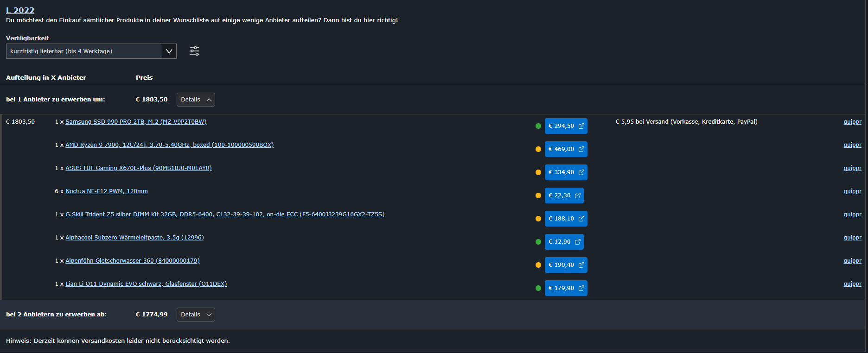The width and height of the screenshot is (868, 353).
Task: Open quippr link in G.Skill row
Action: tap(852, 214)
